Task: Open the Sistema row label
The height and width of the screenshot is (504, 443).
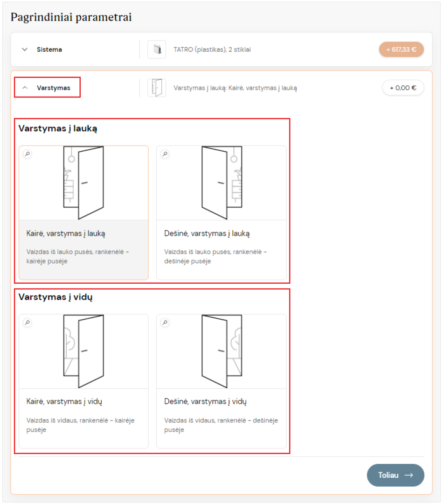Action: pyautogui.click(x=49, y=49)
